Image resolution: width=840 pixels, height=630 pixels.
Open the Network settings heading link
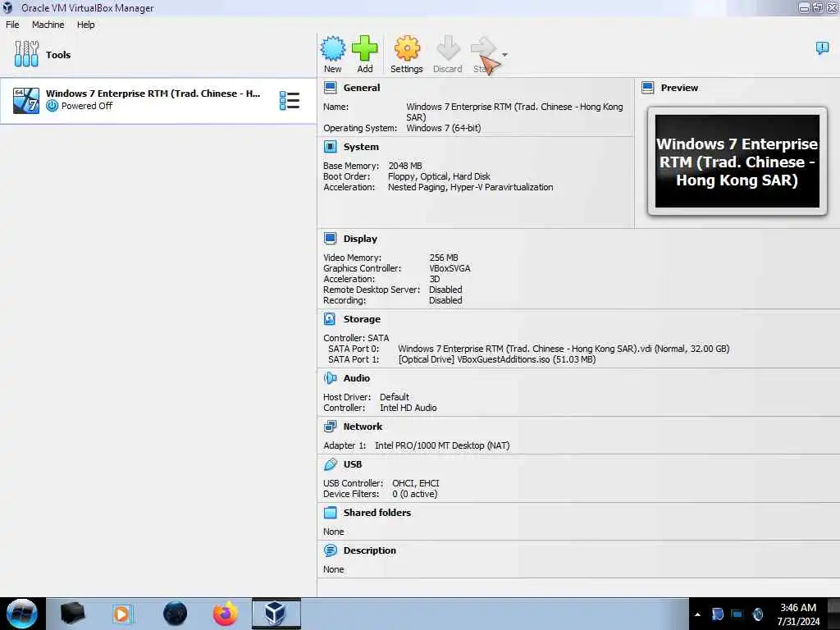point(363,427)
